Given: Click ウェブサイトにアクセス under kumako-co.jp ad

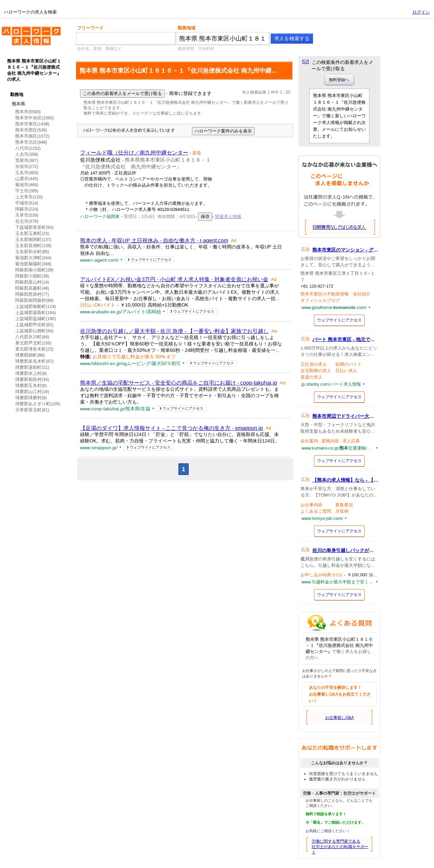Looking at the screenshot, I should click(339, 461).
